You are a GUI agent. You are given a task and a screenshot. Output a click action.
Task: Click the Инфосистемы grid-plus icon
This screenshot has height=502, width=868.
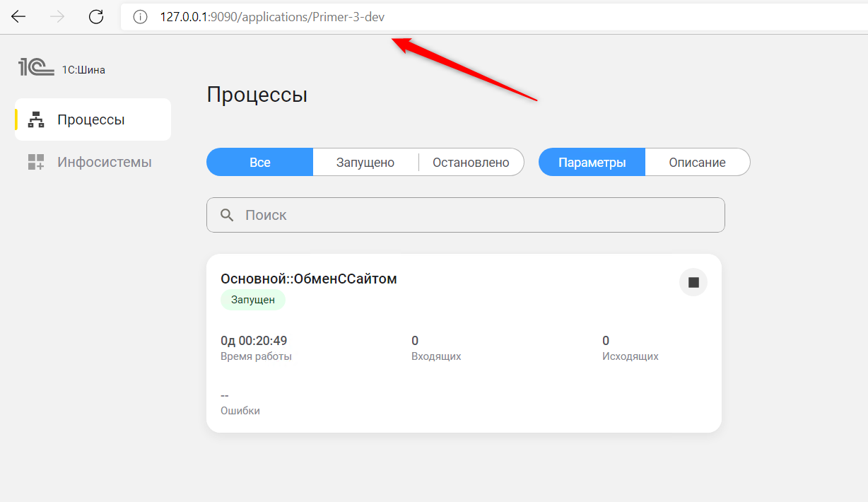36,162
